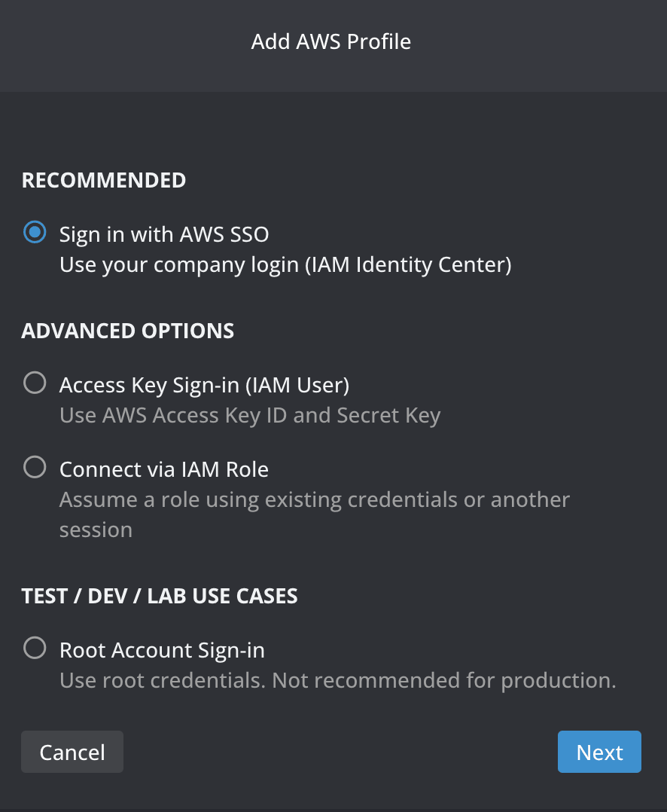The height and width of the screenshot is (812, 667).
Task: Click the ADVANCED OPTIONS section header
Action: (127, 331)
